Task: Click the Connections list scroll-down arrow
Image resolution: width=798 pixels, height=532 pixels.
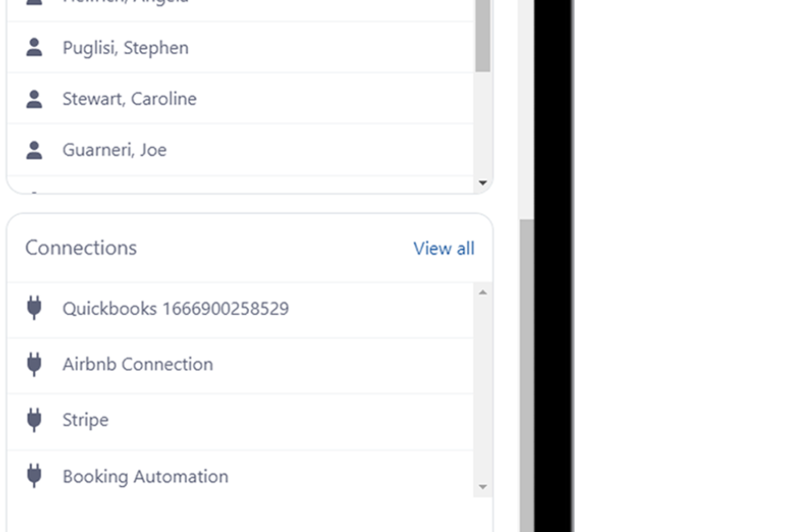Action: [x=482, y=487]
